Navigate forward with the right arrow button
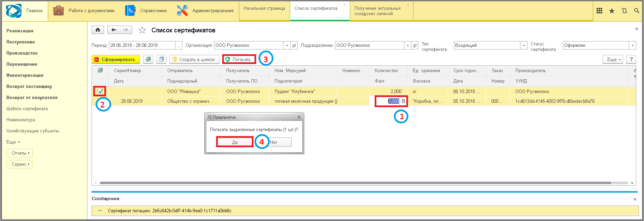This screenshot has height=221, width=644. coord(126,30)
